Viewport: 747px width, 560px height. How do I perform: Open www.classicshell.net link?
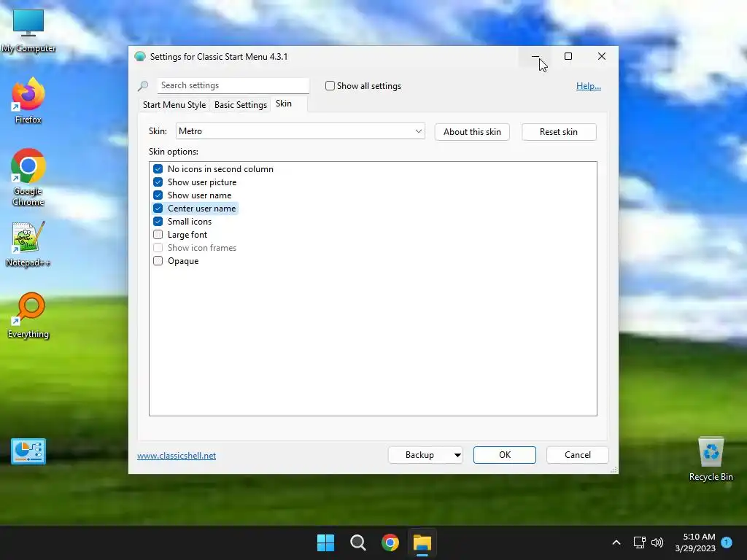click(x=177, y=456)
